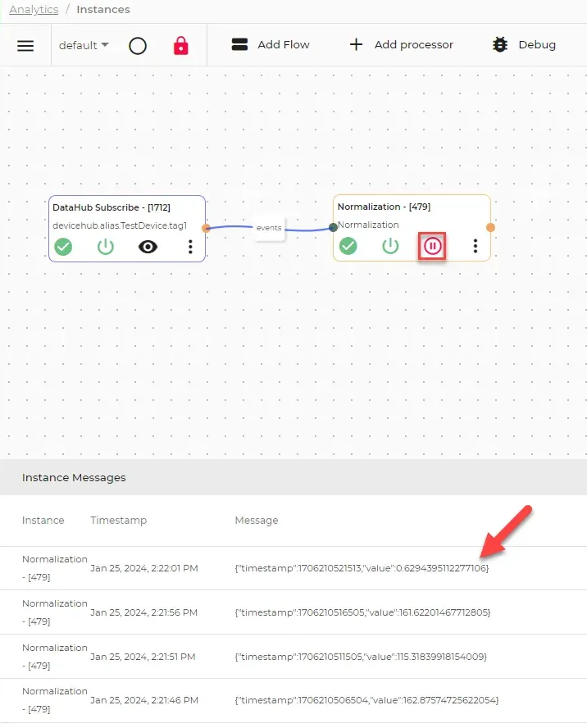Screen dimensions: 587x728
Task: Click Normalization node input port
Action: click(333, 228)
